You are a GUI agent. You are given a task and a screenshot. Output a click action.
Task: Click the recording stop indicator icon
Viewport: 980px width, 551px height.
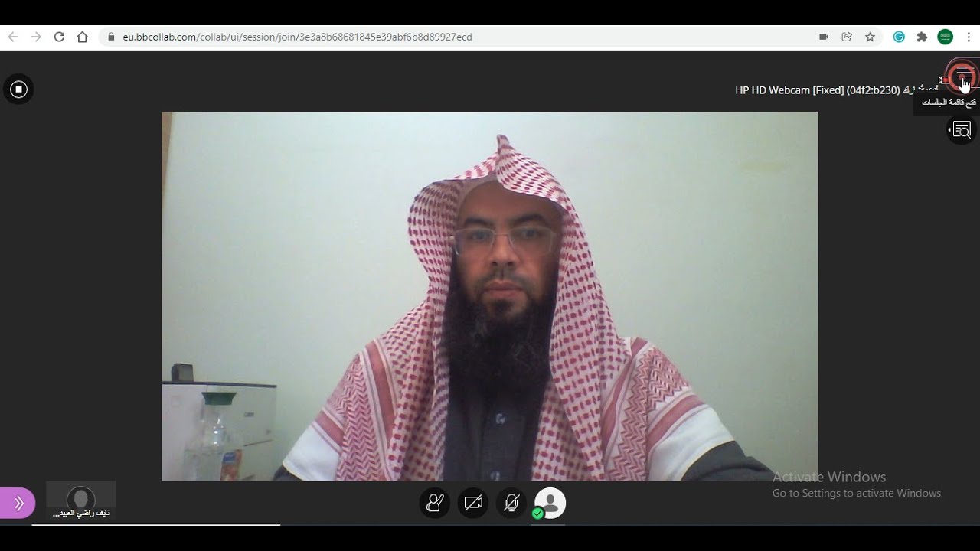click(x=19, y=90)
